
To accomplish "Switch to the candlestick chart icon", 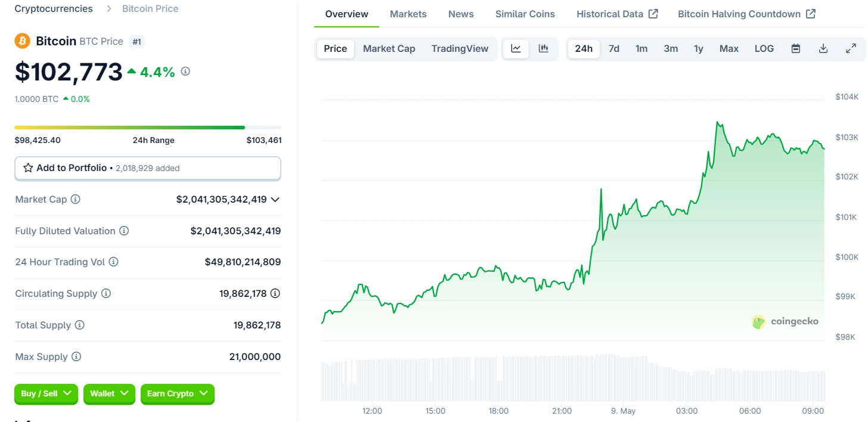I will (544, 49).
